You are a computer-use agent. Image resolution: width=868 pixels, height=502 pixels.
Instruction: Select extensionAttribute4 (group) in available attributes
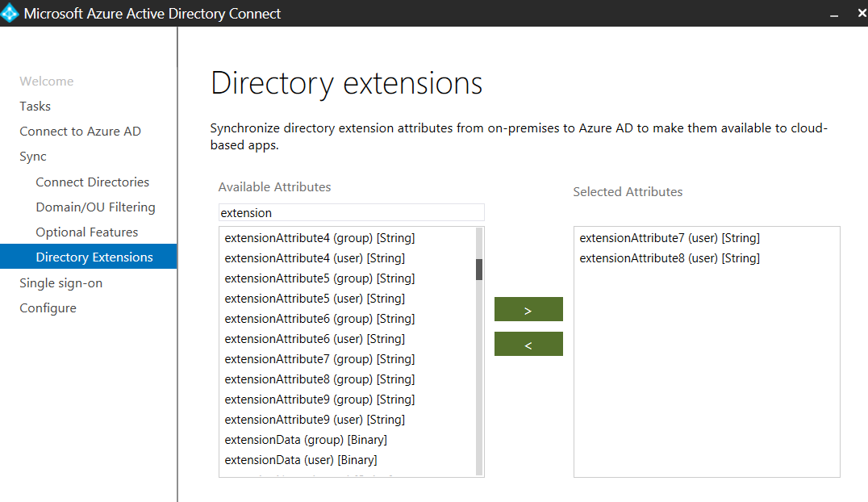(320, 237)
